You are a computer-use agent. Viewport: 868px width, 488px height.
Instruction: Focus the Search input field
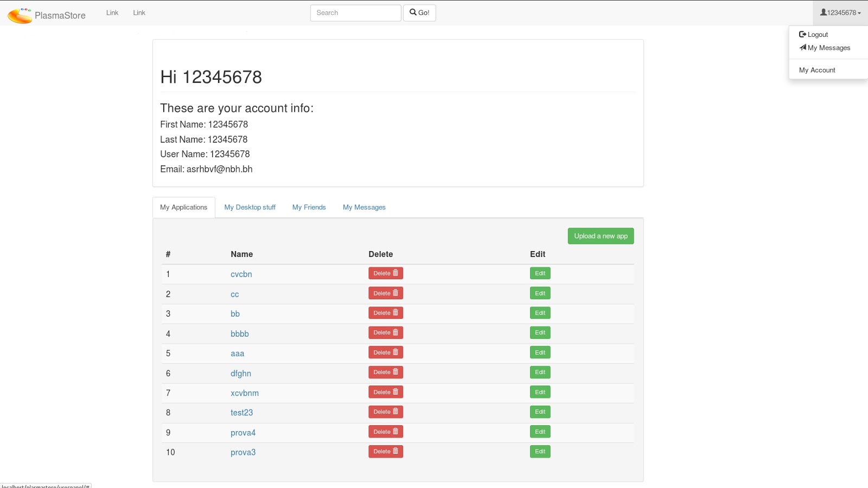[x=355, y=12]
